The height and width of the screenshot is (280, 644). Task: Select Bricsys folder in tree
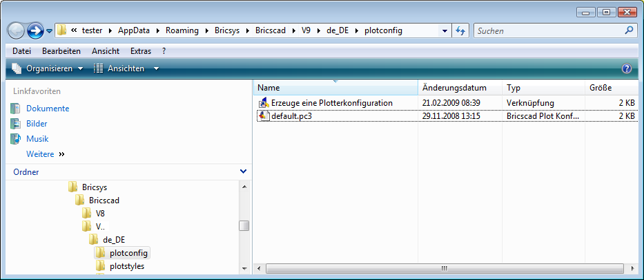pyautogui.click(x=95, y=187)
